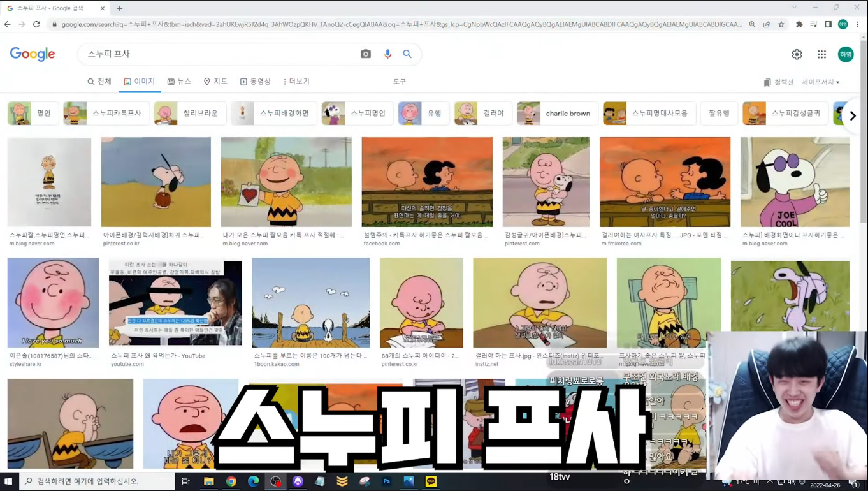Open the 스누피 프사 왜 욕먹는가 YouTube result
The height and width of the screenshot is (491, 868).
click(x=175, y=303)
